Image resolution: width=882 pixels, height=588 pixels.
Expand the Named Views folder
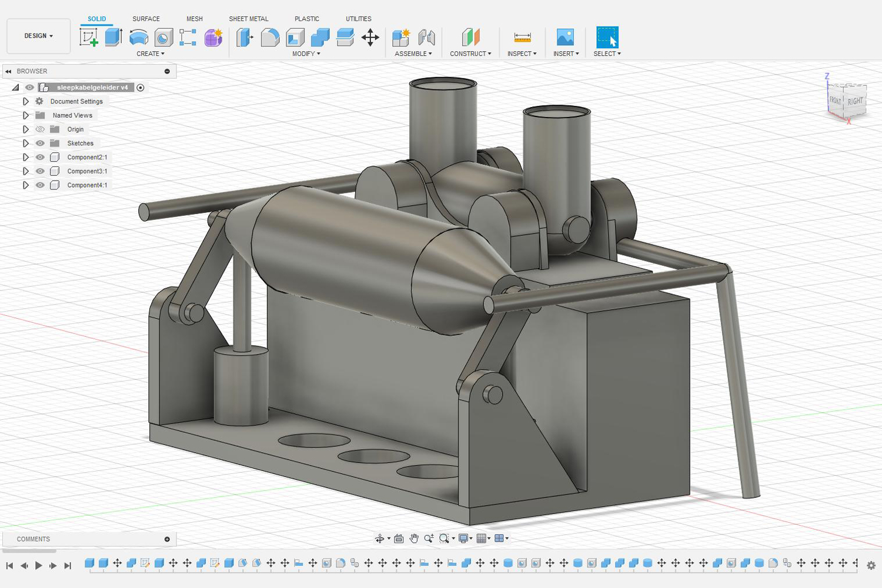tap(25, 115)
